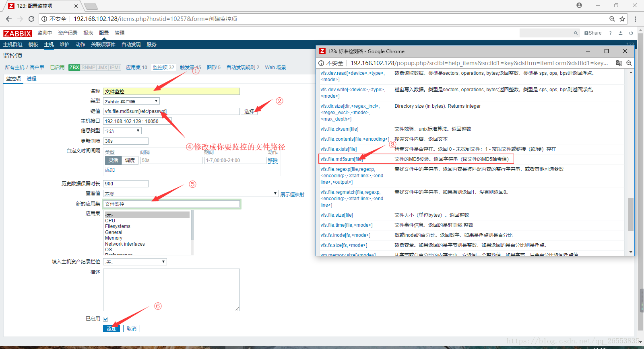Click the 取消 button

click(131, 328)
